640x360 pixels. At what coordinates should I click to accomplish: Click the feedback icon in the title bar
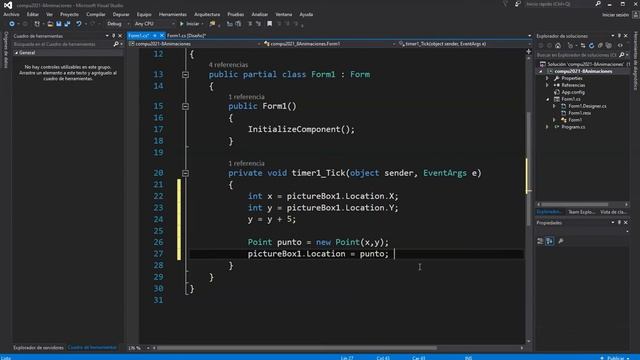pos(518,4)
